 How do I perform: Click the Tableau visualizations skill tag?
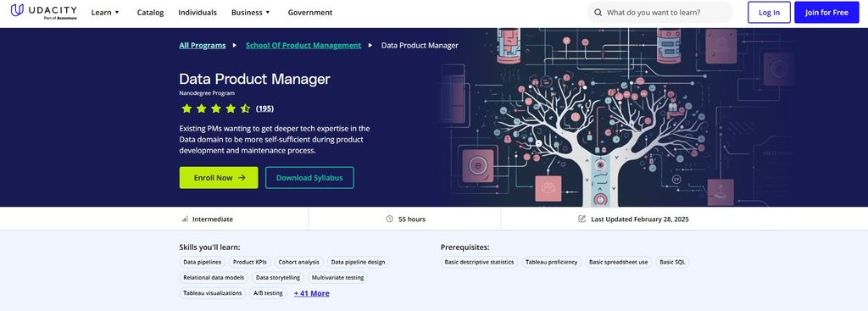click(x=213, y=293)
